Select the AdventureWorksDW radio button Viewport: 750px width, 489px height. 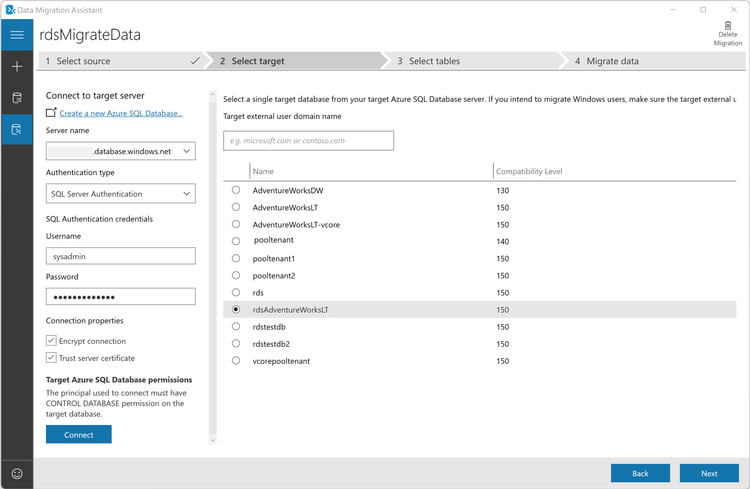(236, 190)
